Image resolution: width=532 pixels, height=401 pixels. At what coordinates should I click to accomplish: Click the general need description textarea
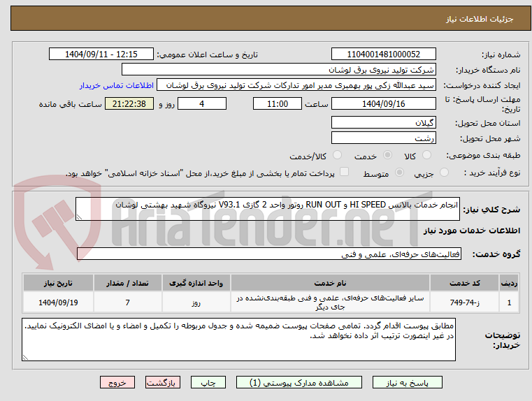[267, 209]
